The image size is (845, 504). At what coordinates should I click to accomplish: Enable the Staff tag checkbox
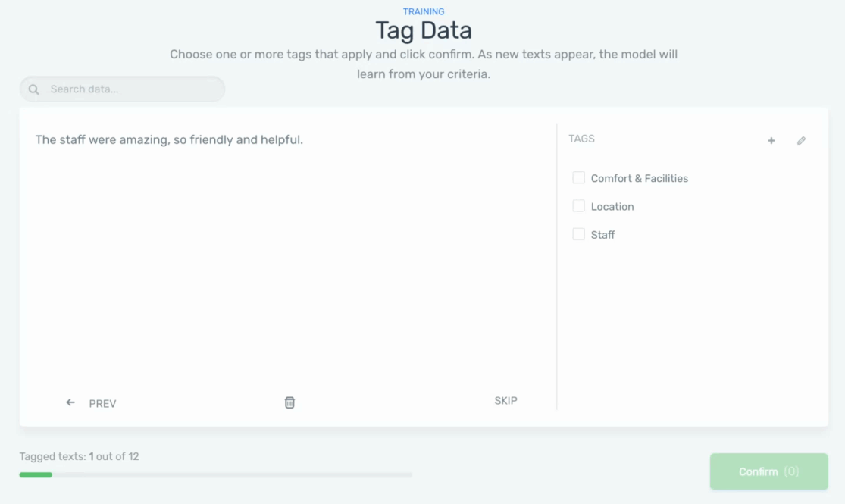tap(578, 234)
